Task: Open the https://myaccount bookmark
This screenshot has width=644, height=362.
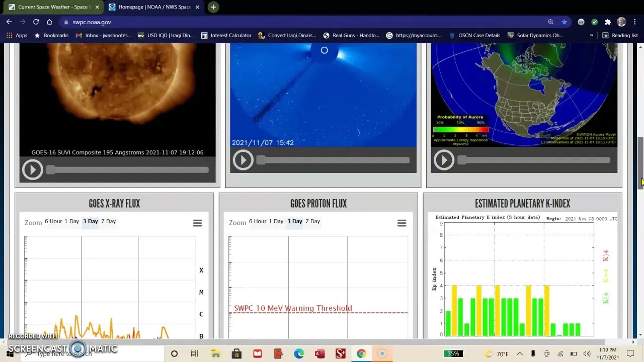Action: 414,36
